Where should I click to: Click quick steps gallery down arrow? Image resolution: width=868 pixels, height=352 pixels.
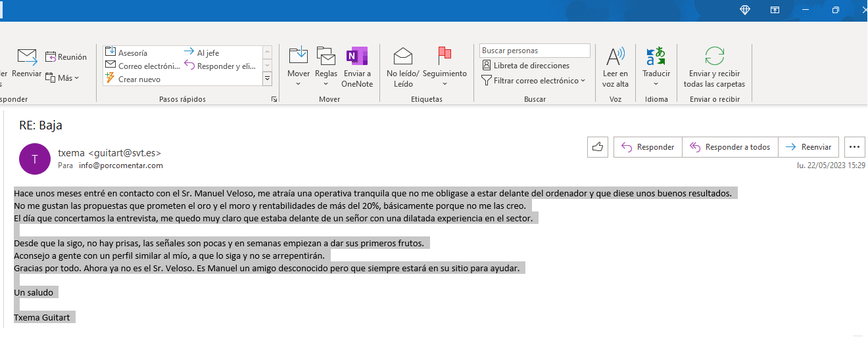[x=268, y=65]
